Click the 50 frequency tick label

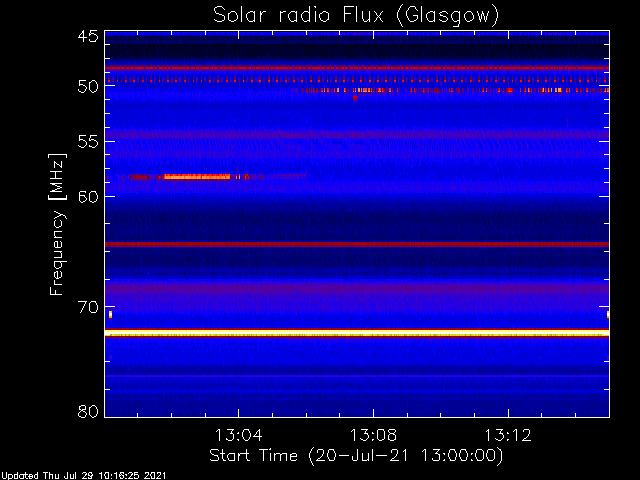click(88, 87)
